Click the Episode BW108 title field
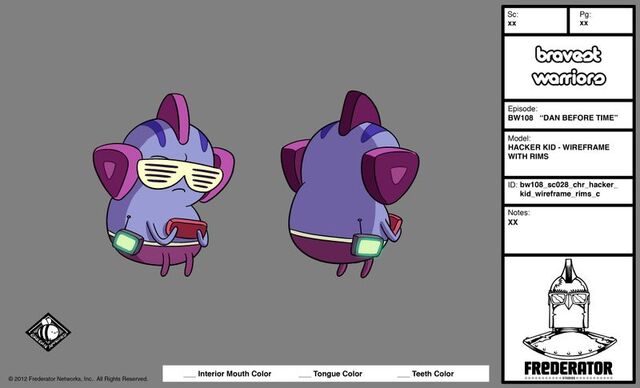 [x=568, y=115]
